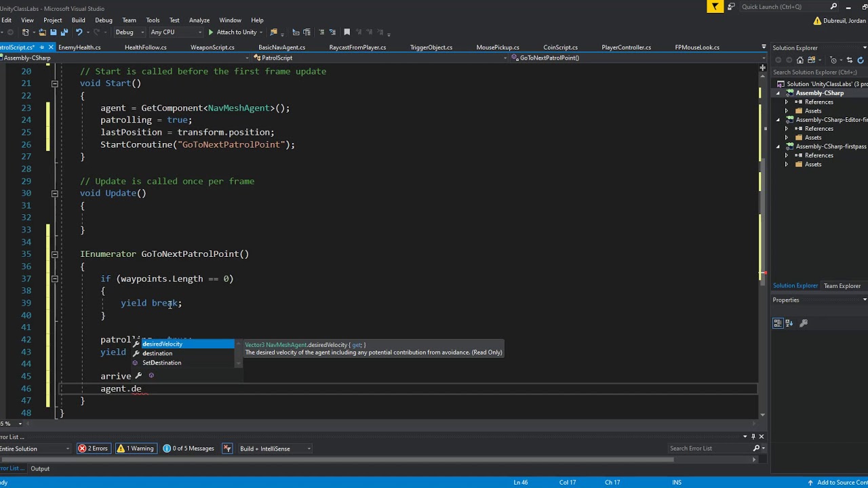Image resolution: width=868 pixels, height=488 pixels.
Task: Open the Any CPU platform dropdown
Action: pos(176,32)
